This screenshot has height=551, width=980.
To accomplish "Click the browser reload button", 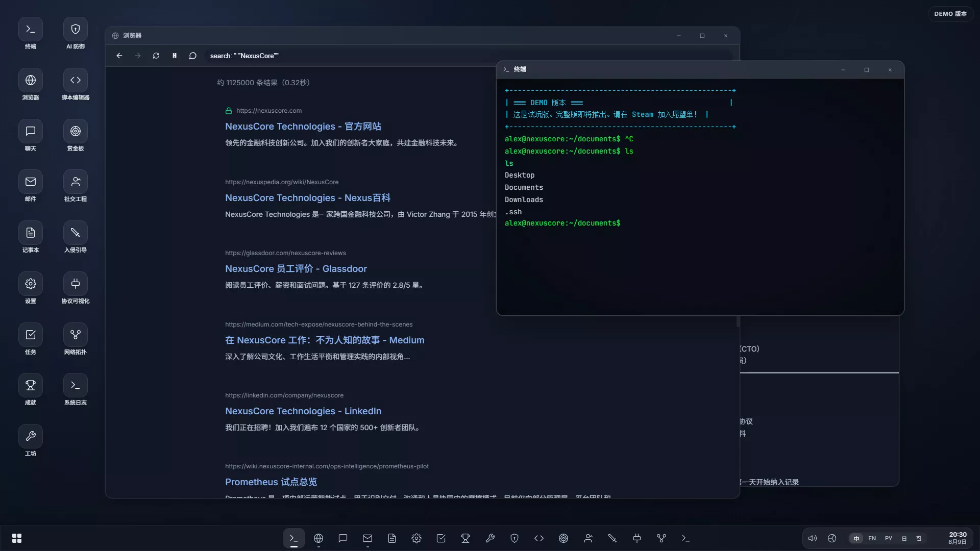I will [156, 56].
